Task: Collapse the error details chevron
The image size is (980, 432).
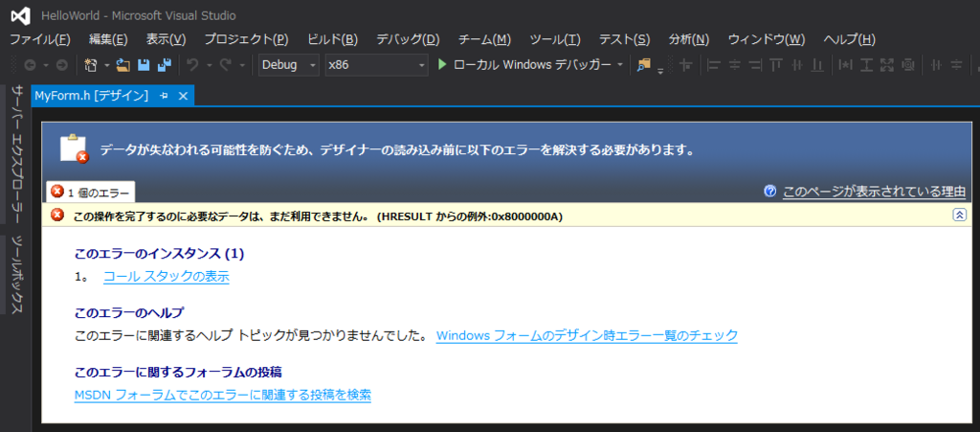Action: click(960, 215)
